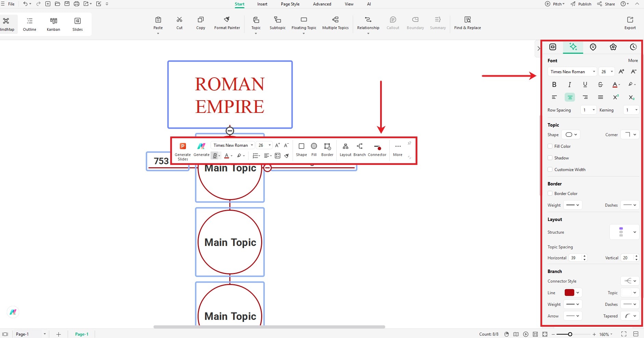Click the Cut scissors icon
The width and height of the screenshot is (644, 338).
[179, 20]
